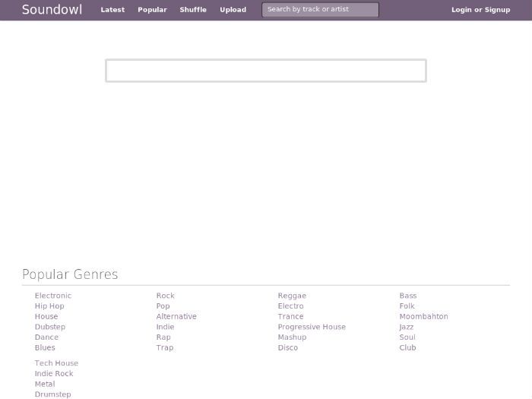The width and height of the screenshot is (532, 399).
Task: Open the Electro genre
Action: [x=291, y=306]
